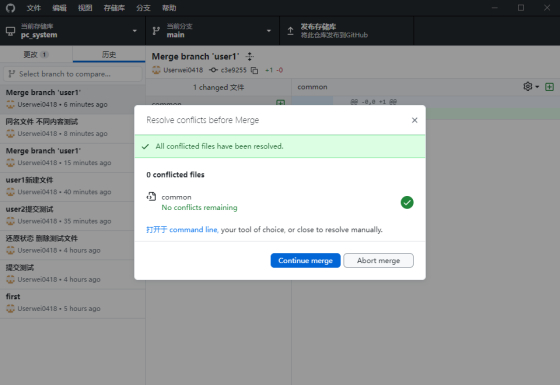Switch to the 历史 tab
The height and width of the screenshot is (385, 560).
pos(109,54)
